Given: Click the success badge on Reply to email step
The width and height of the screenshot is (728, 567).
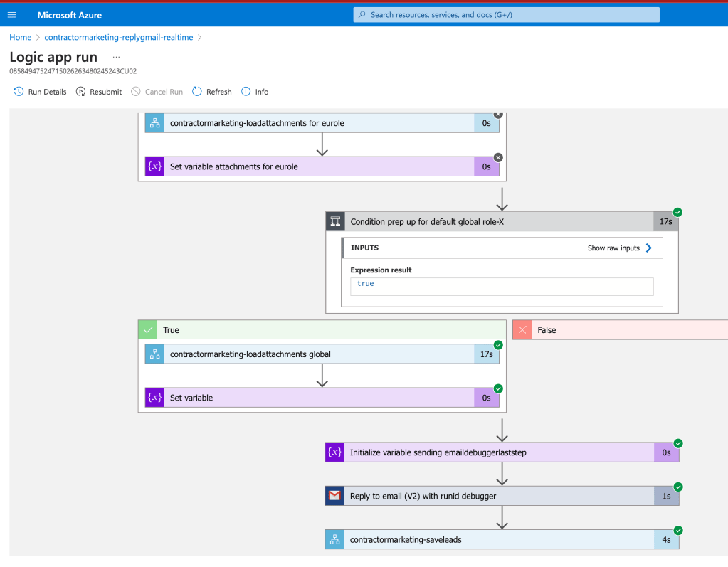Looking at the screenshot, I should [x=678, y=487].
